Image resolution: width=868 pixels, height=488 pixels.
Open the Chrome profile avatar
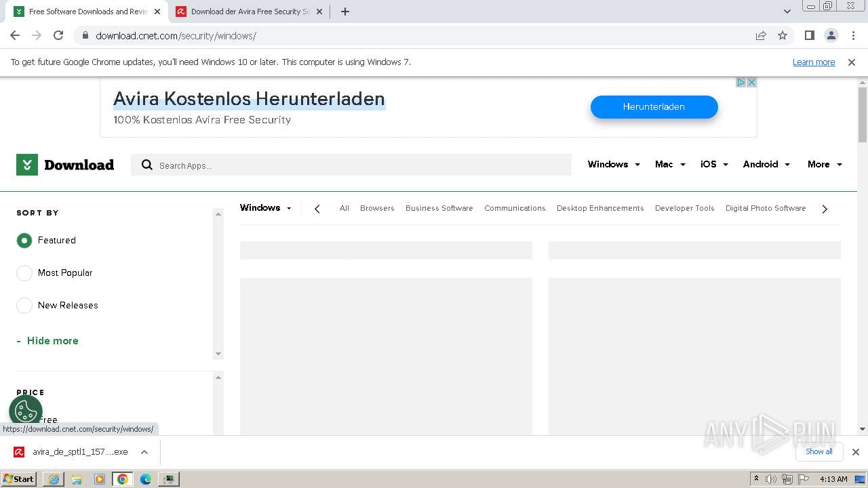pyautogui.click(x=831, y=35)
